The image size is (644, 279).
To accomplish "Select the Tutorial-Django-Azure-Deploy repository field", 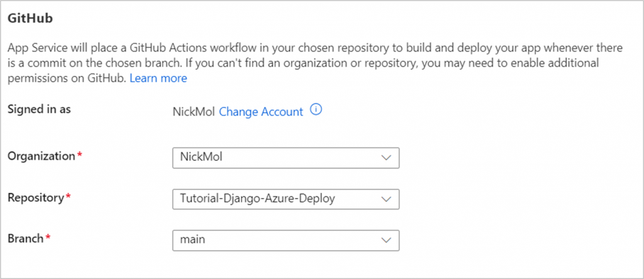I will (x=286, y=199).
